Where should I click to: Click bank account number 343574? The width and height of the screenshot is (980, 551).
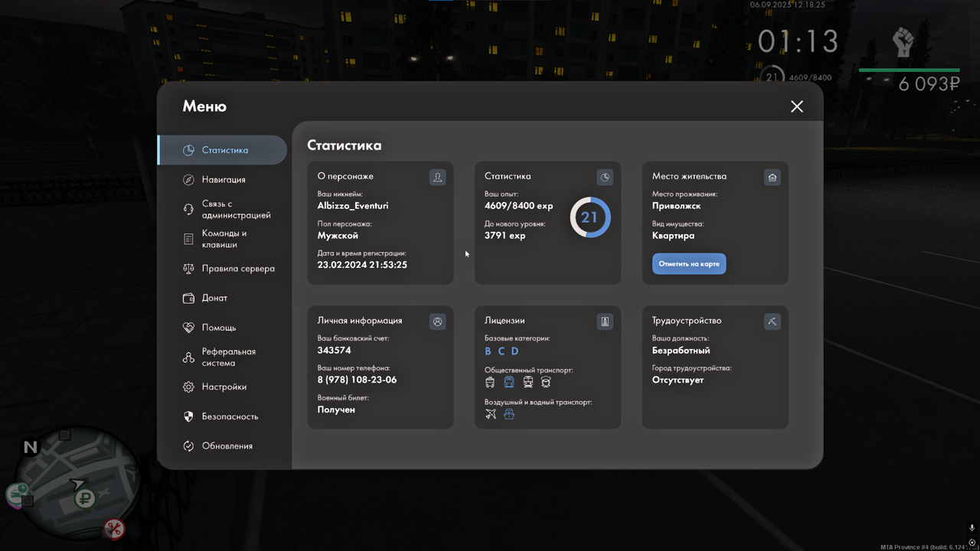[334, 350]
